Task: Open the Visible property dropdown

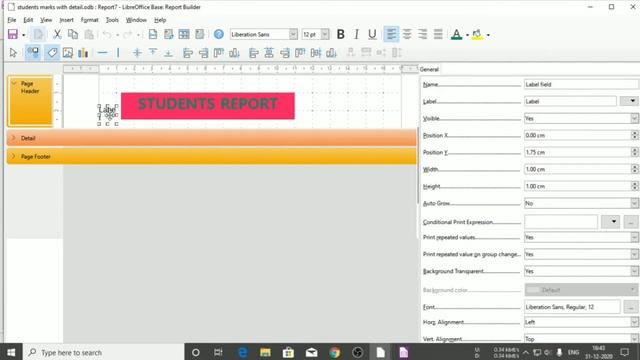Action: coord(634,118)
